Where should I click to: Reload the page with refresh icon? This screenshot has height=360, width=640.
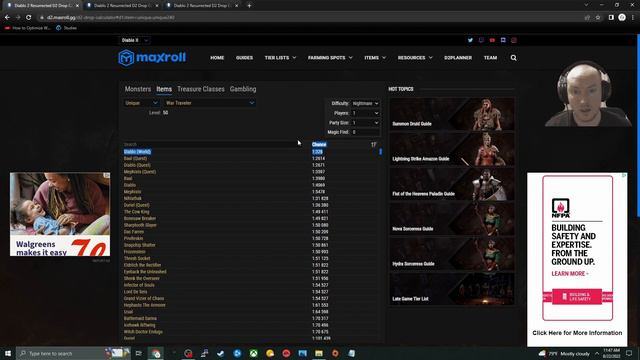pyautogui.click(x=29, y=18)
